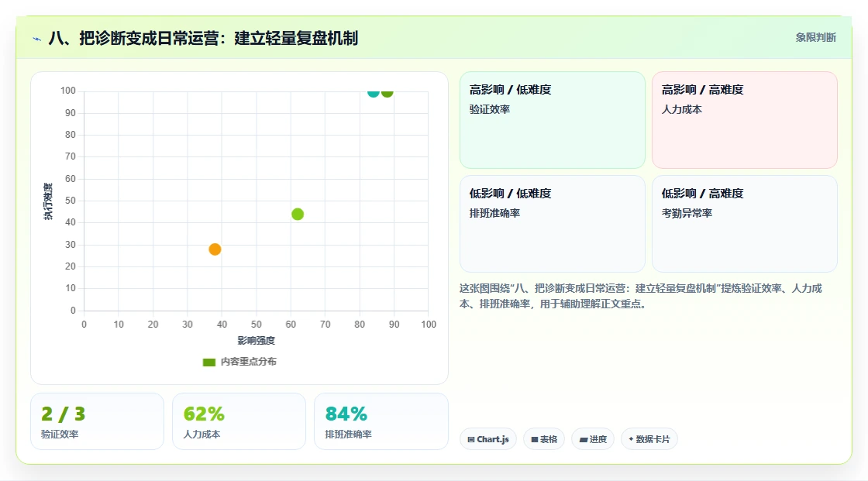Click the 象限判断 label in the header
868x481 pixels.
tap(815, 38)
